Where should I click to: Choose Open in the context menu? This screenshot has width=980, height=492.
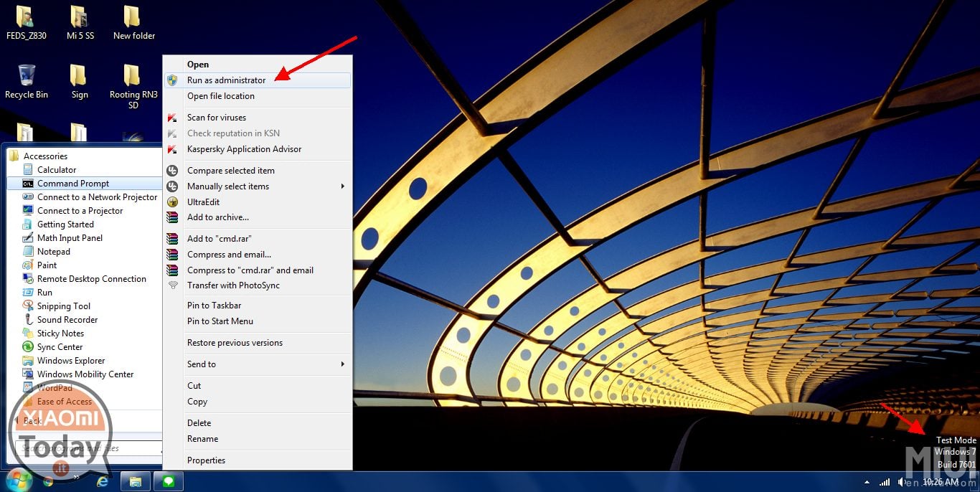pyautogui.click(x=258, y=65)
